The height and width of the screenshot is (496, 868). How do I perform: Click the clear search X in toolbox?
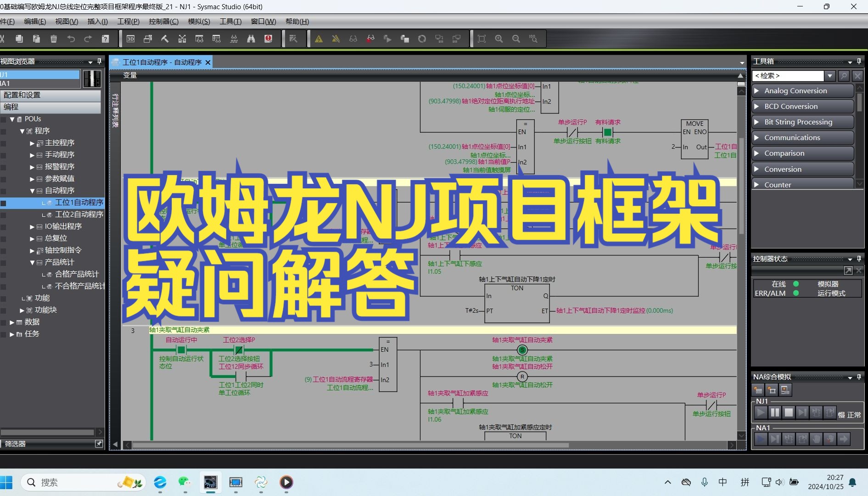(x=857, y=76)
